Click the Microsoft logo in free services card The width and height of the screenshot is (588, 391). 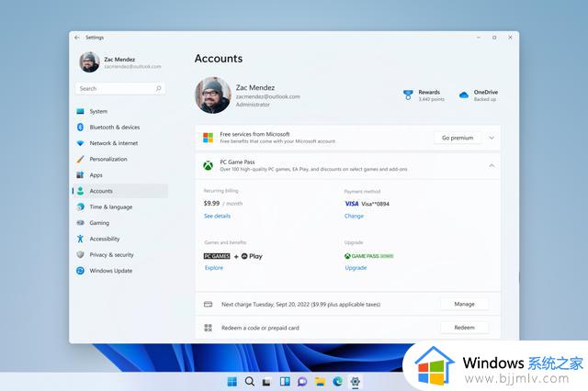[x=209, y=138]
